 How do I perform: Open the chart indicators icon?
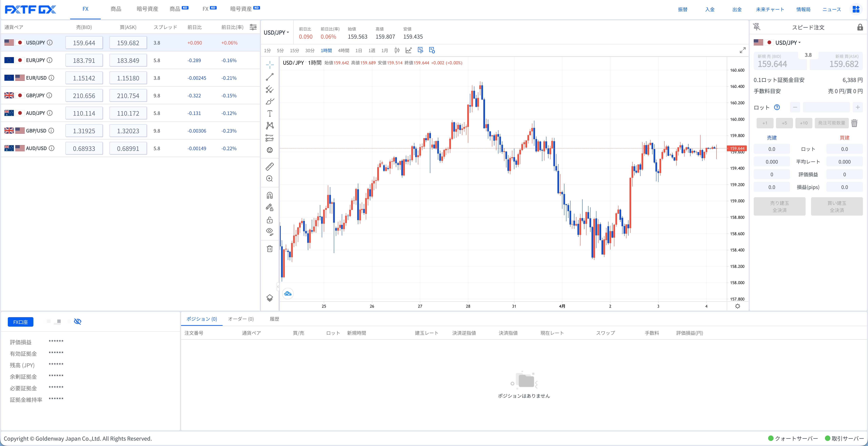408,50
